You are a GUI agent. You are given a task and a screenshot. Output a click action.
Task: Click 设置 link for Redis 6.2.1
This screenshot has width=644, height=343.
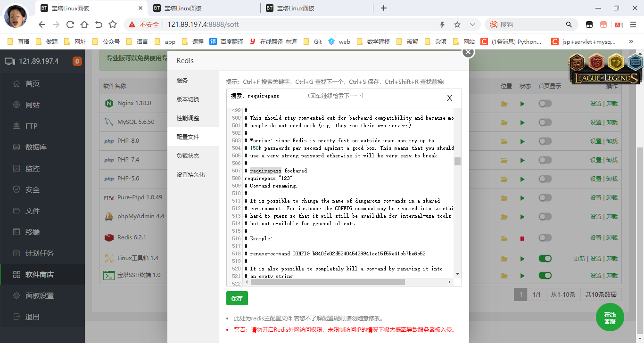[595, 238]
